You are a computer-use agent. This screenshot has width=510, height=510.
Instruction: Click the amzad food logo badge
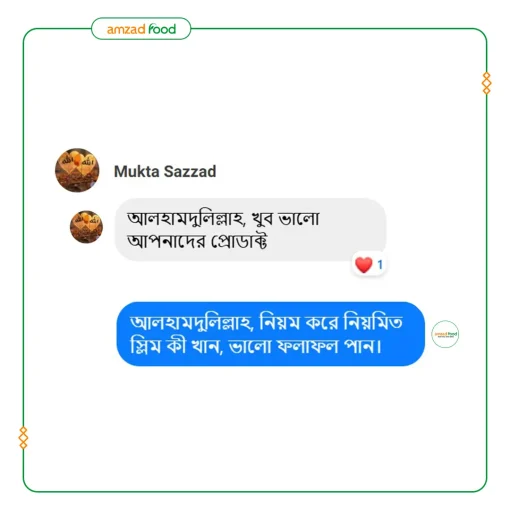pyautogui.click(x=141, y=29)
